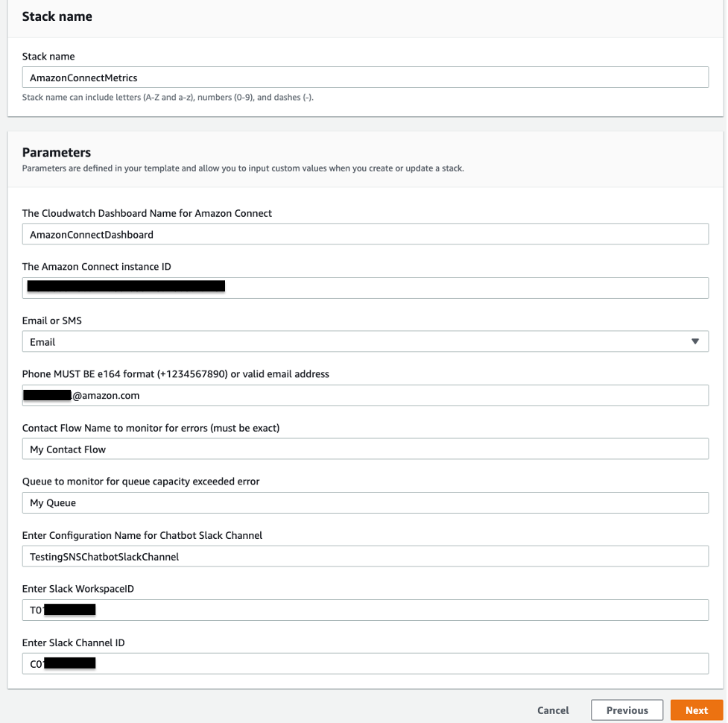Click 'The Amazon Connect instance ID' label
The height and width of the screenshot is (723, 728).
click(97, 267)
